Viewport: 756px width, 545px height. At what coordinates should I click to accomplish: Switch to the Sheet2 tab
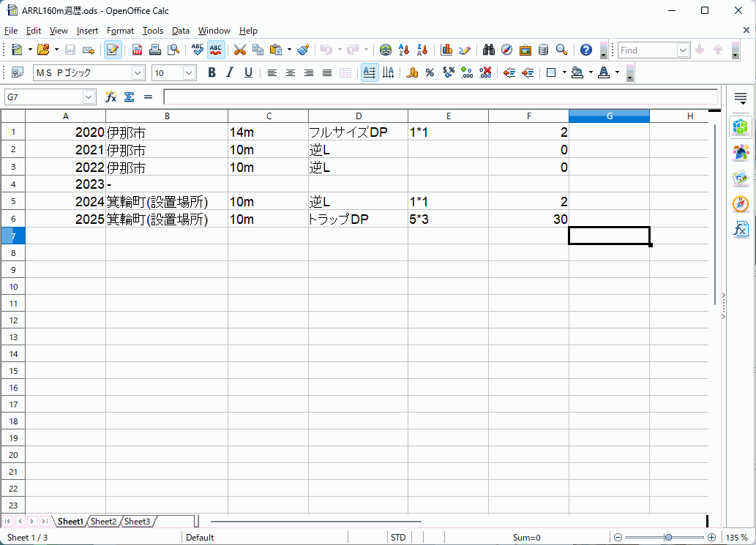[x=103, y=522]
